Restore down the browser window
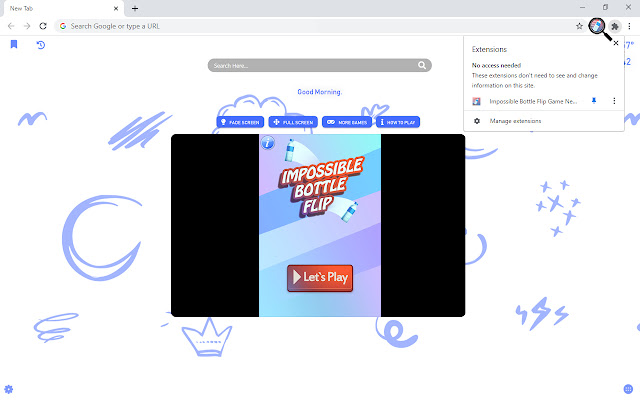 click(x=605, y=7)
